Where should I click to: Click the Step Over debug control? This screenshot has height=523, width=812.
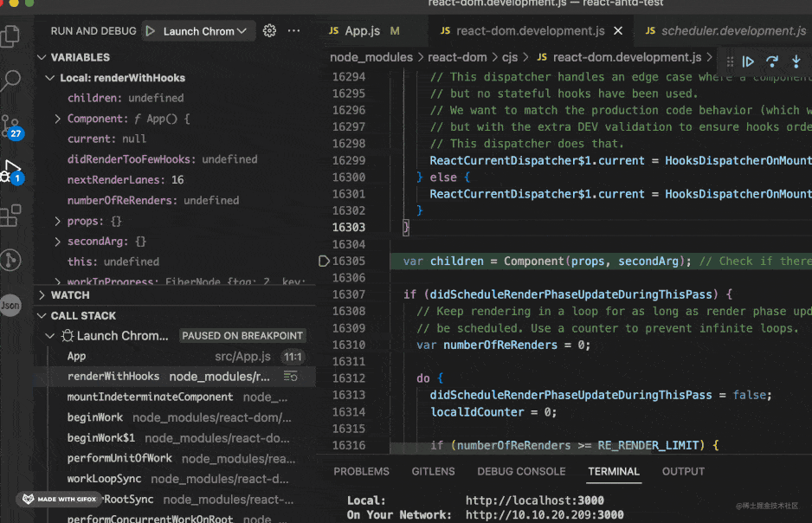click(x=773, y=61)
